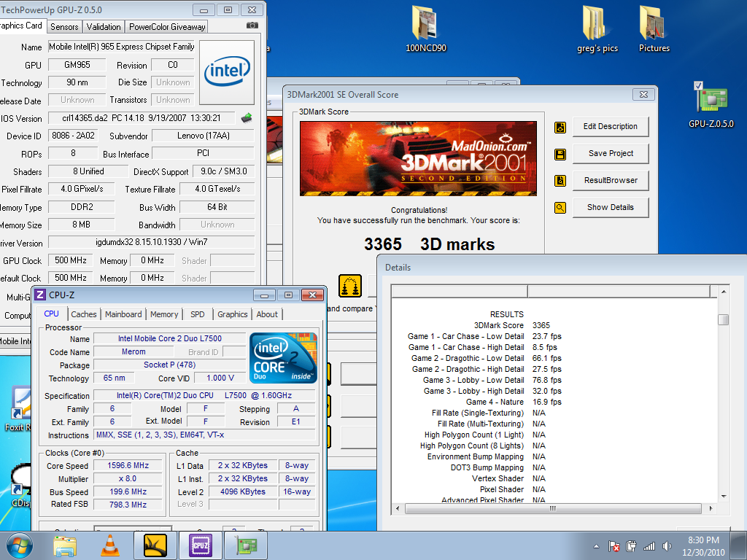Click the Details scroll down arrow
Viewport: 747px width, 560px height.
[x=724, y=496]
